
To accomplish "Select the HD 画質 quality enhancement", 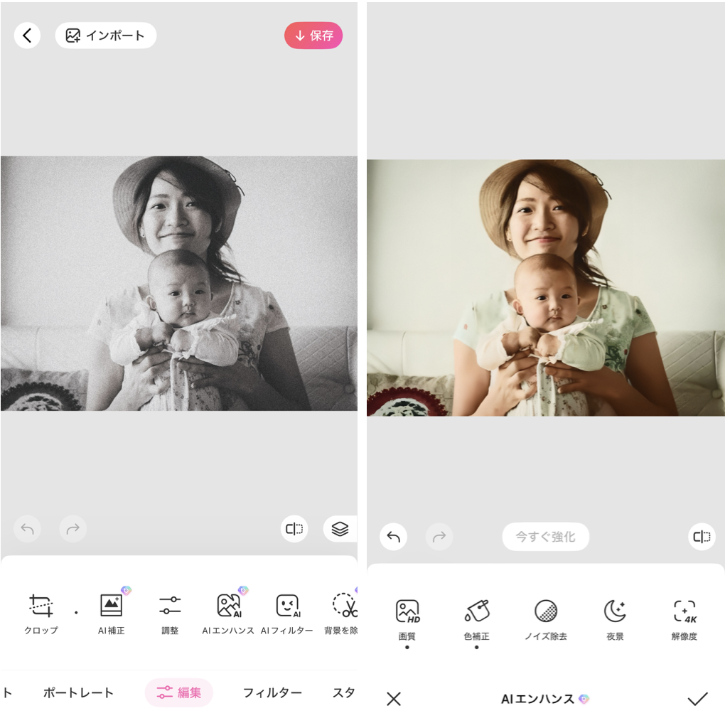I will 407,615.
